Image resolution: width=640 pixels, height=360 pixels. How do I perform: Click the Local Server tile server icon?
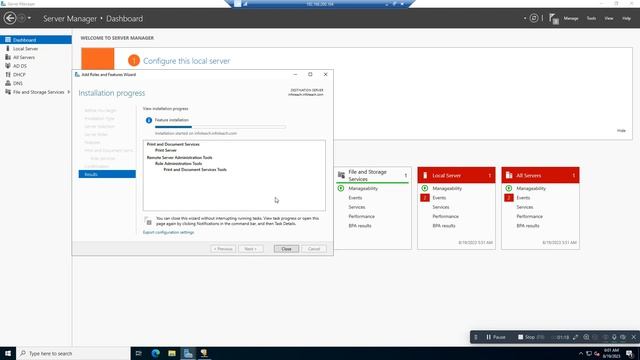[x=425, y=175]
